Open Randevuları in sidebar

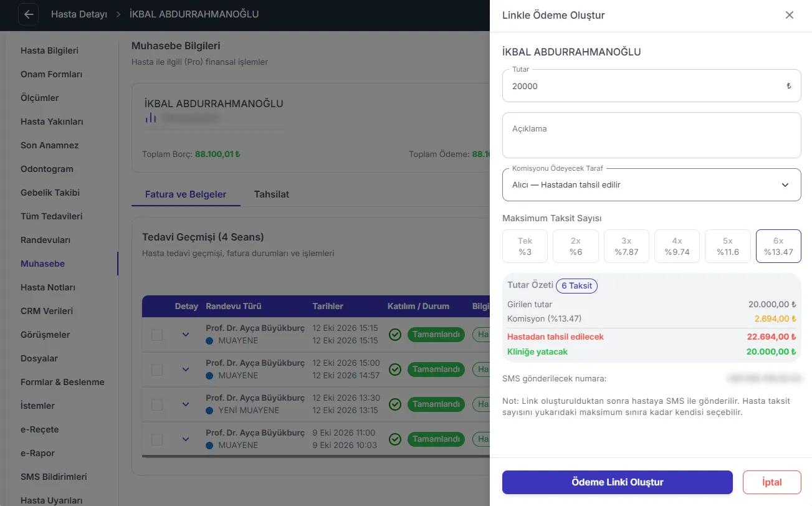click(x=45, y=240)
